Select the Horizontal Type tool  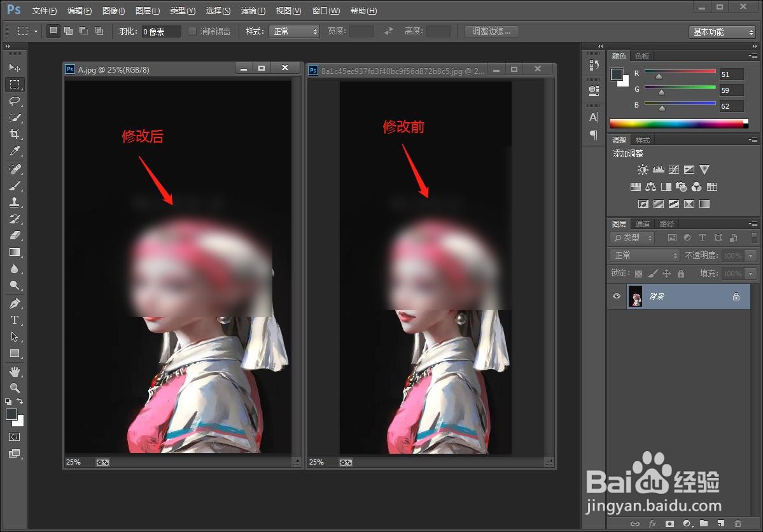(15, 320)
